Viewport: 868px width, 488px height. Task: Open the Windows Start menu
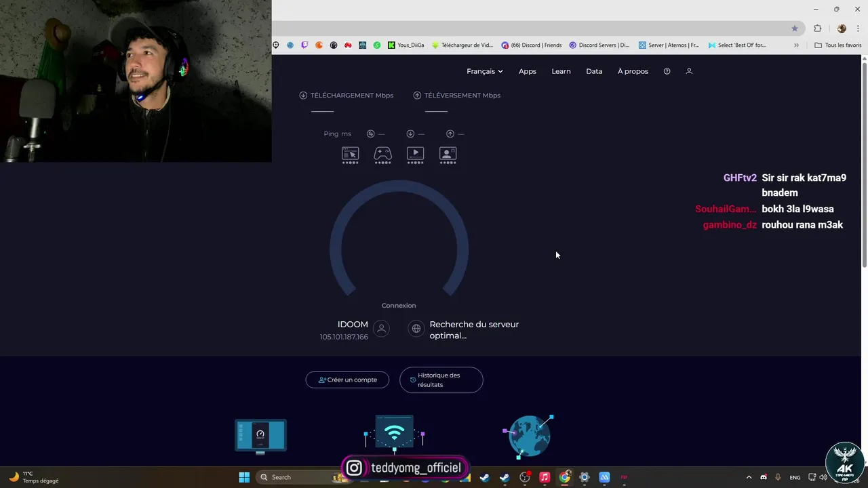point(244,477)
